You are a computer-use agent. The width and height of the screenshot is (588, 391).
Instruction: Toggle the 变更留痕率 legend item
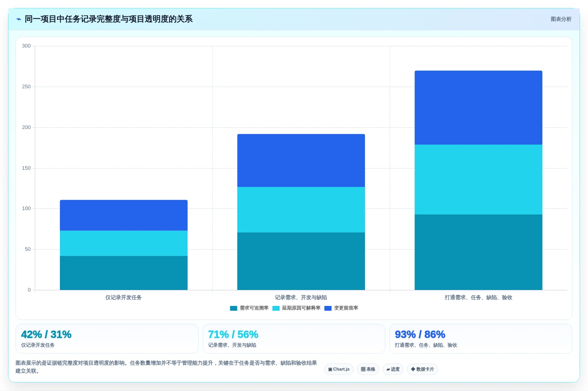click(x=341, y=308)
